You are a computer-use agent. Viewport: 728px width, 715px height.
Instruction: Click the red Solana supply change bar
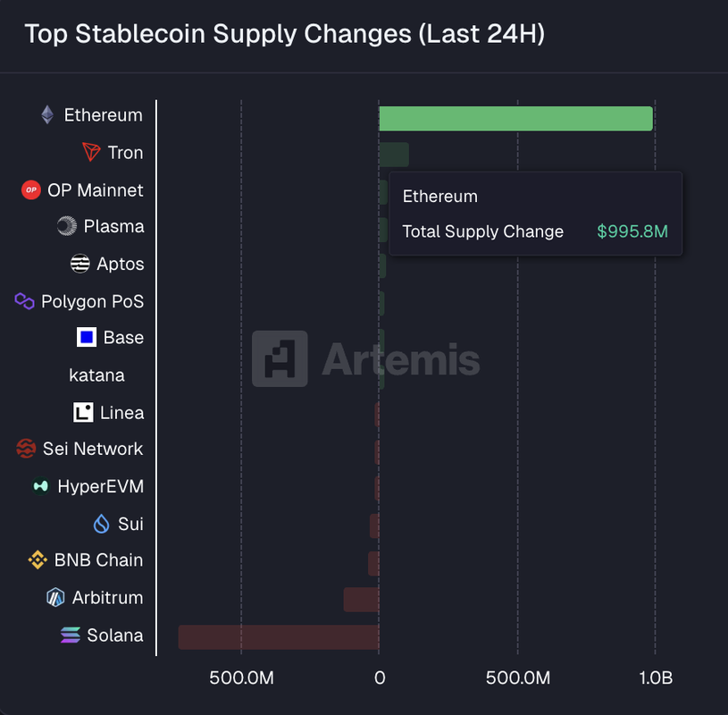[x=279, y=637]
